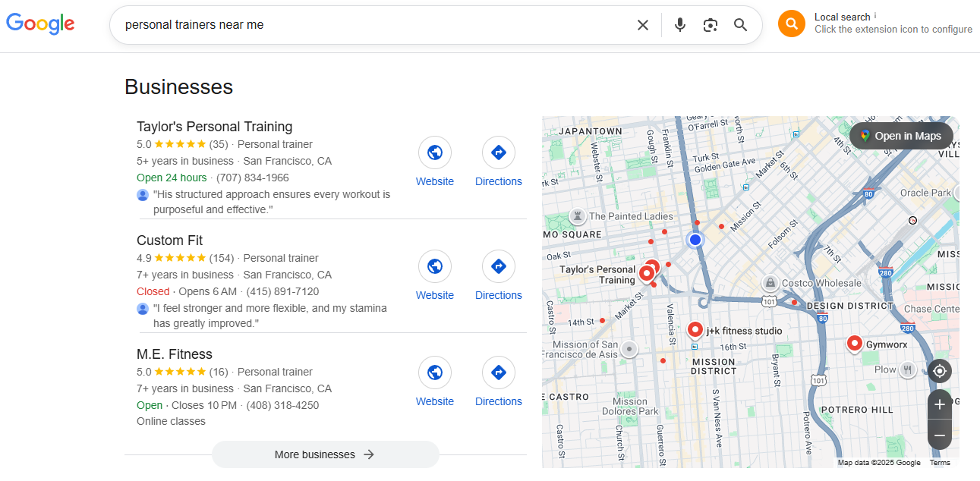
Task: Click the Open in Maps button
Action: (x=901, y=136)
